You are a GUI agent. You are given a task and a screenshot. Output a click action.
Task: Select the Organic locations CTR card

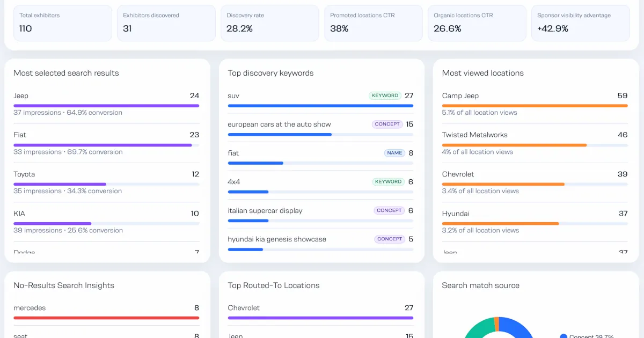click(x=477, y=23)
